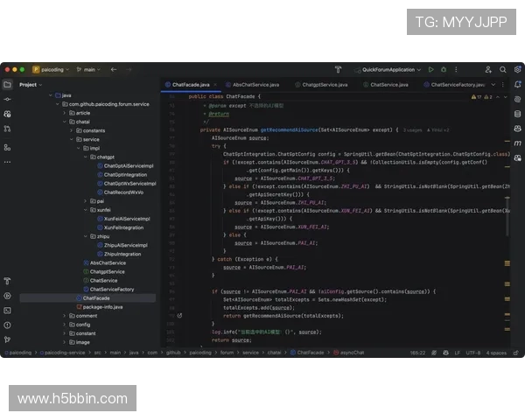Click the UTF-8 encoding in status bar

click(473, 353)
